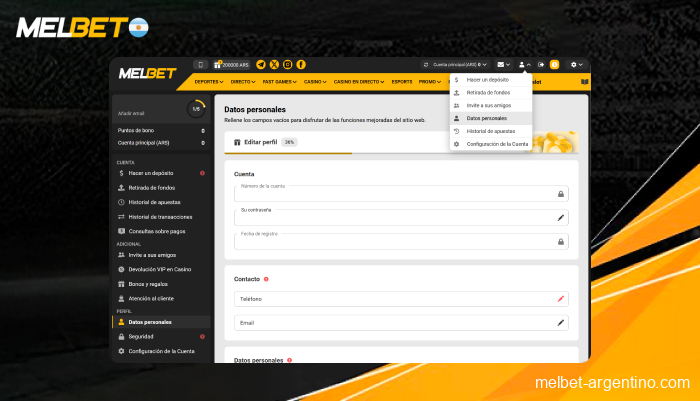This screenshot has height=401, width=700.
Task: Choose Datos personales in dropdown
Action: click(x=491, y=118)
